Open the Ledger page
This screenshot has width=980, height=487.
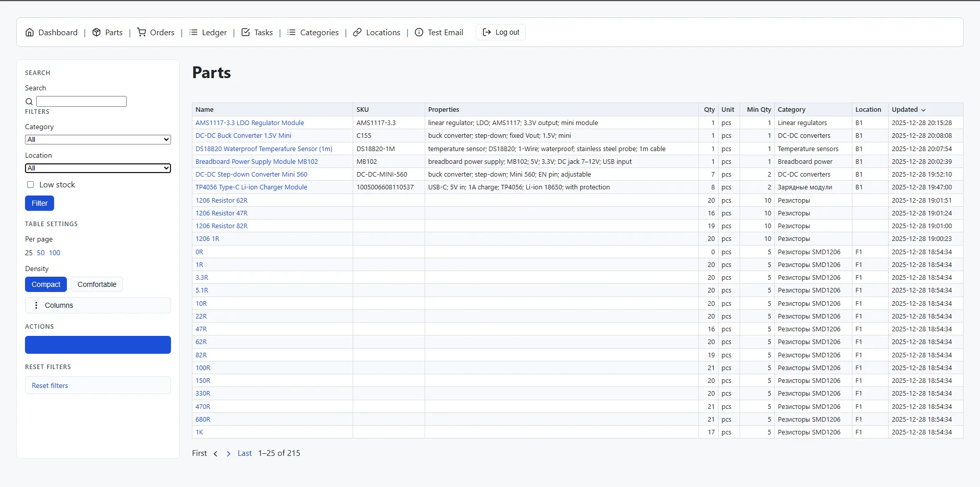point(208,32)
